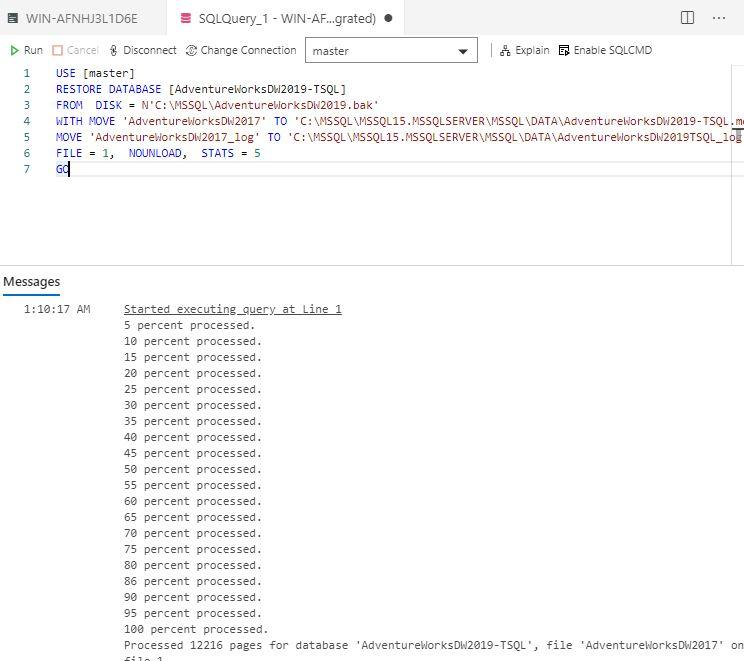The height and width of the screenshot is (661, 744).
Task: Disconnect from the server
Action: [x=143, y=50]
